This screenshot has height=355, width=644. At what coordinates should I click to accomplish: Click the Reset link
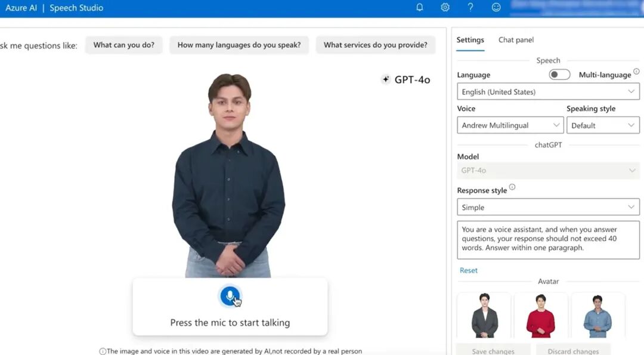point(468,270)
